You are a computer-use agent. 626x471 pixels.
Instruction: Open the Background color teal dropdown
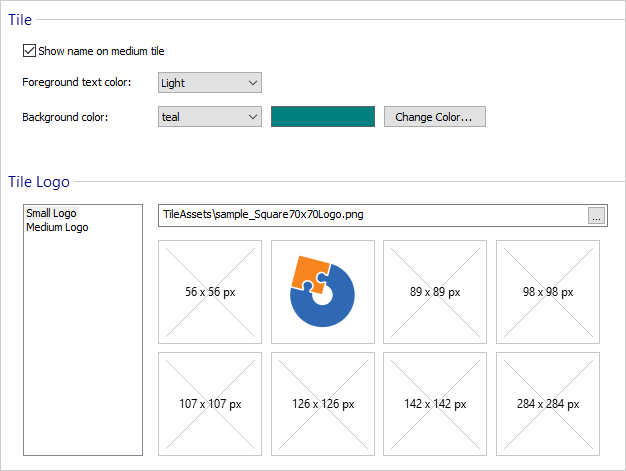210,117
